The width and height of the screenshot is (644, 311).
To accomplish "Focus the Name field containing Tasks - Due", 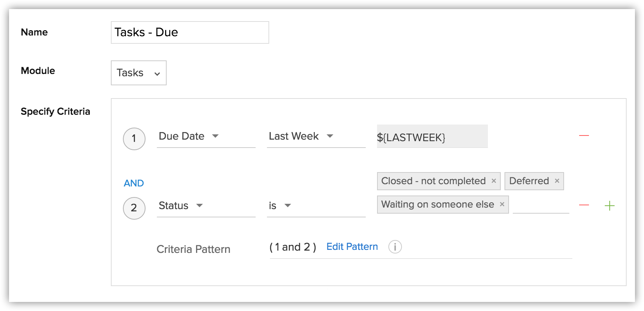I will pyautogui.click(x=190, y=32).
